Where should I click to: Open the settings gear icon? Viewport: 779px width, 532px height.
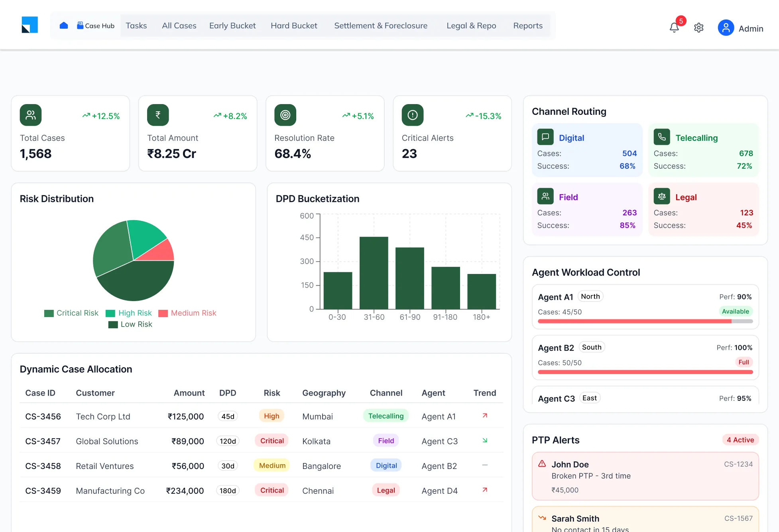point(699,28)
